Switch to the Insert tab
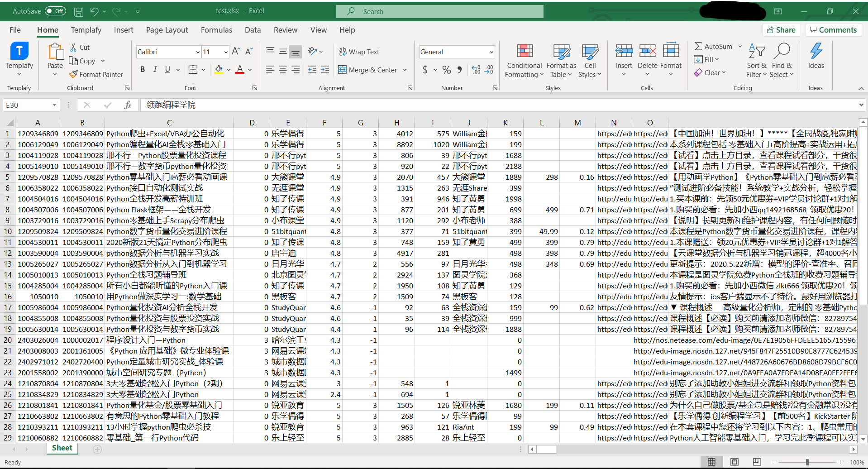 tap(124, 30)
